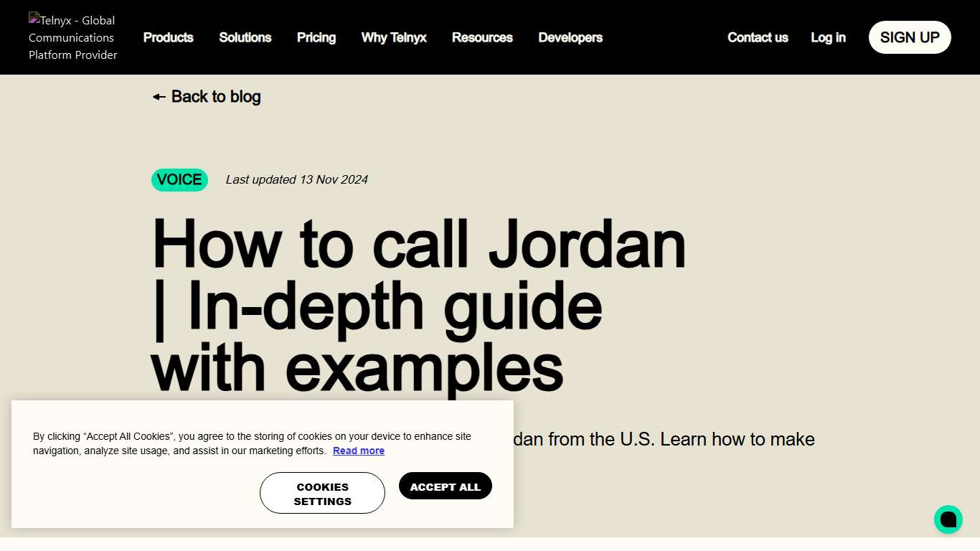Click ACCEPT ALL on the cookie banner
Screen dimensions: 980x551
click(x=445, y=486)
